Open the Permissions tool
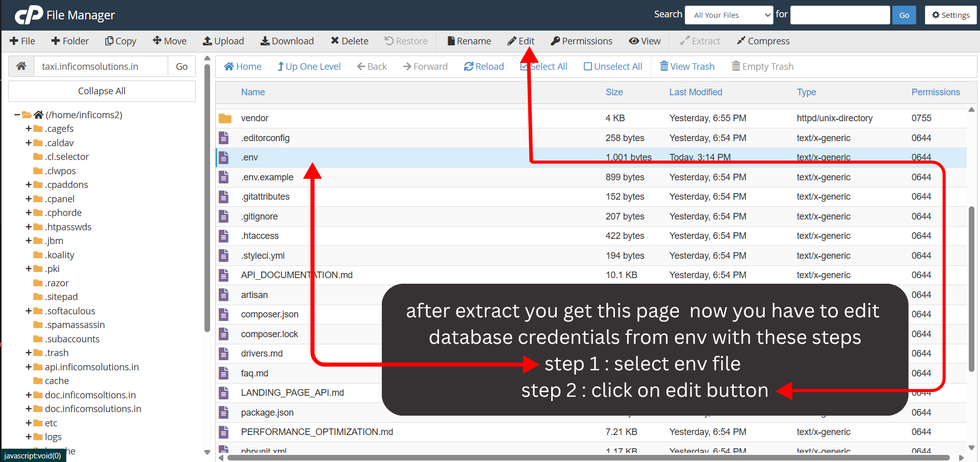 click(581, 41)
